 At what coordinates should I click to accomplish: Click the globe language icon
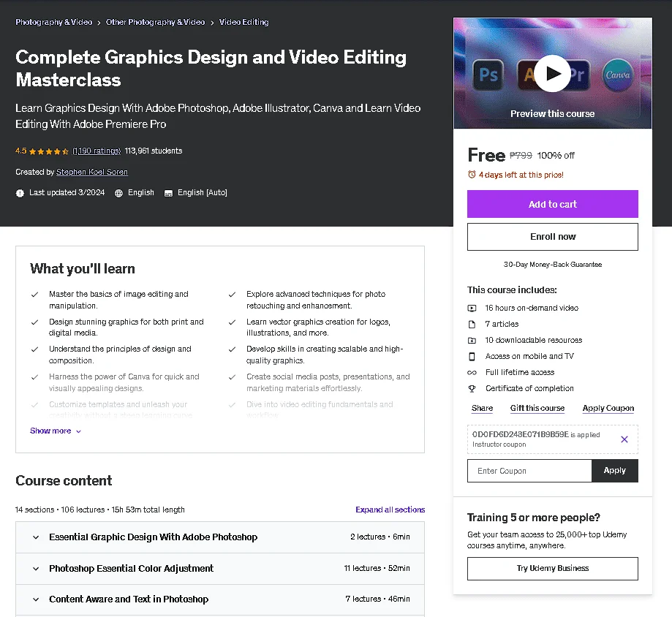click(x=118, y=193)
